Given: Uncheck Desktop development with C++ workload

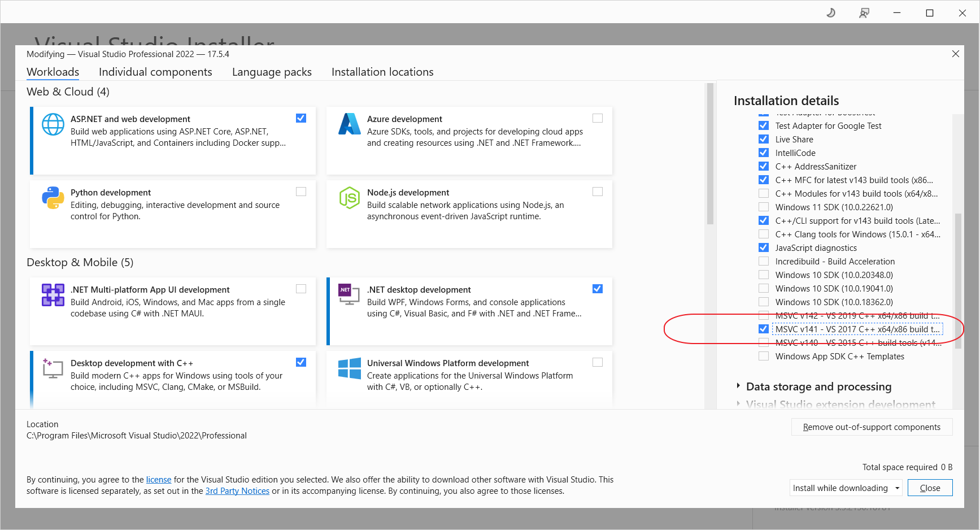Looking at the screenshot, I should coord(301,362).
